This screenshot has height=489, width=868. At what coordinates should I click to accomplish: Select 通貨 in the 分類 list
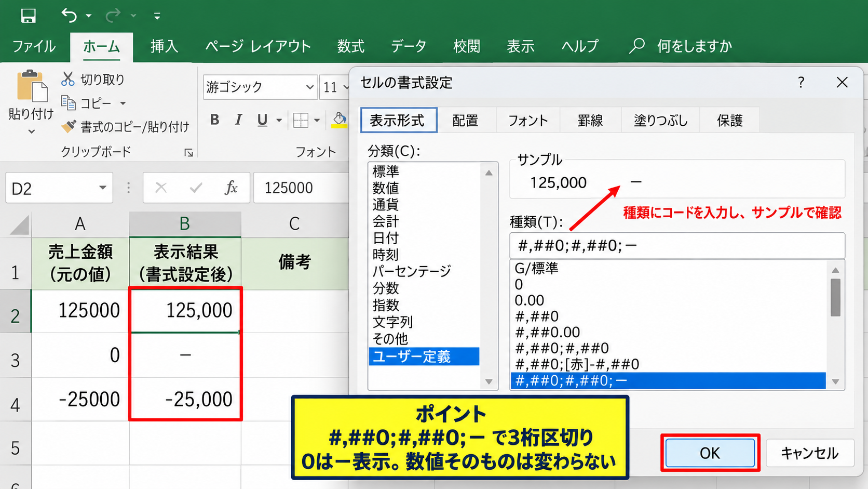click(385, 205)
